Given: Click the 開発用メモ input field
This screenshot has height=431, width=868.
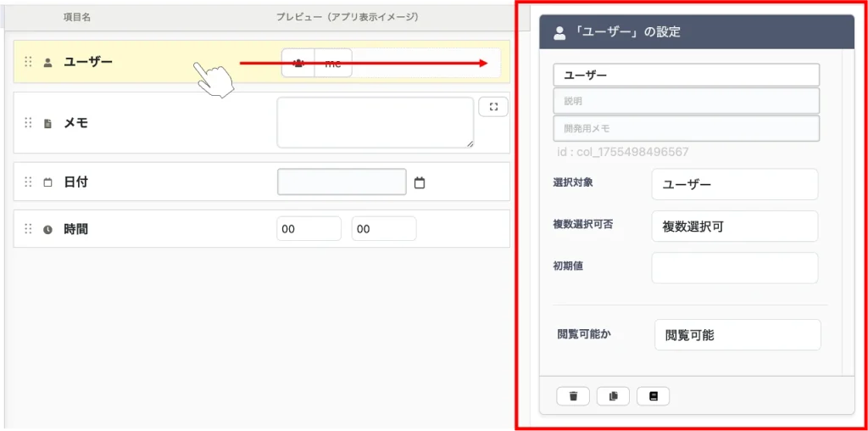Looking at the screenshot, I should coord(686,128).
